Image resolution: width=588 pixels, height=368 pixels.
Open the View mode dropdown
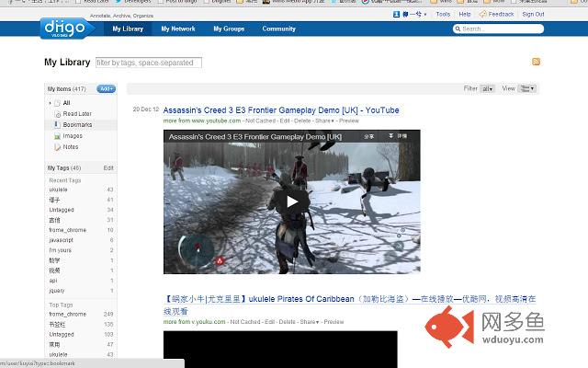[x=526, y=88]
